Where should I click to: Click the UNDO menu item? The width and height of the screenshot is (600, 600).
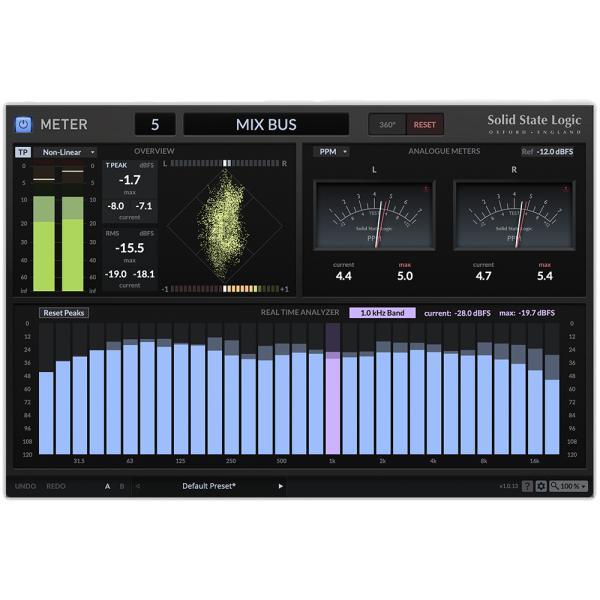(25, 486)
